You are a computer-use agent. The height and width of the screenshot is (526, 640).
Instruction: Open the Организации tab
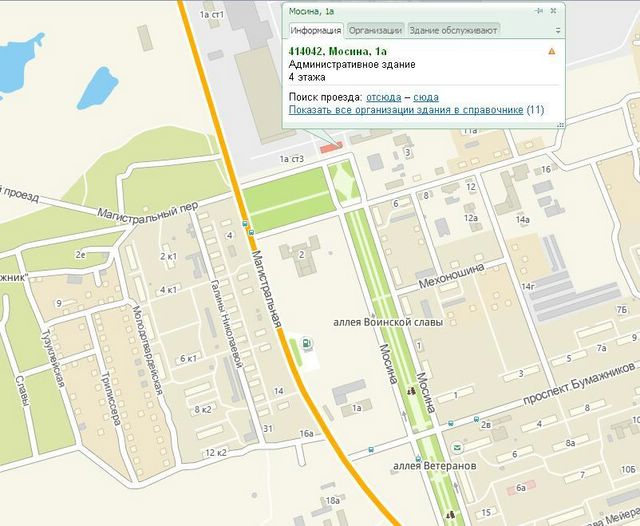[376, 30]
